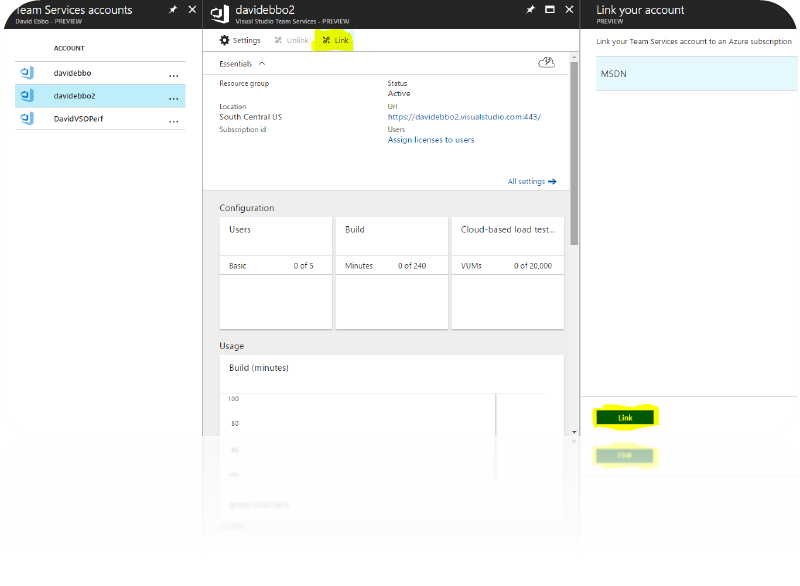Select the MSDN subscription

point(696,74)
